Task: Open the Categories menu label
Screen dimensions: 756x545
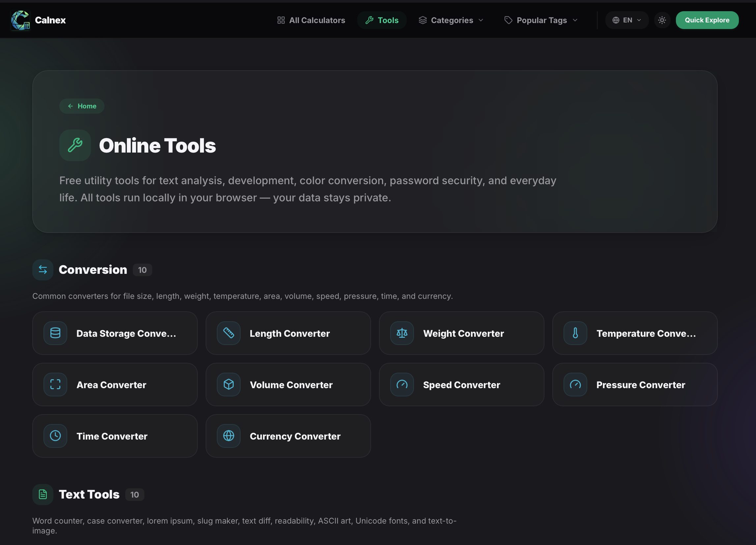Action: click(452, 20)
